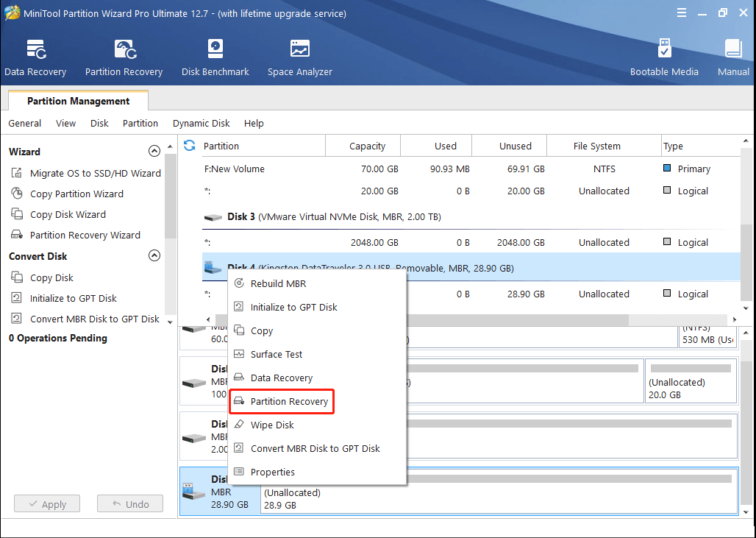This screenshot has height=538, width=756.
Task: Click the Surface Test icon in the context menu
Action: [239, 354]
